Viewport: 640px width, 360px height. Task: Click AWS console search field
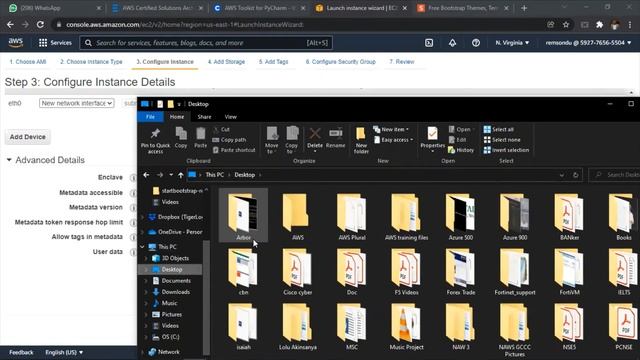[206, 43]
